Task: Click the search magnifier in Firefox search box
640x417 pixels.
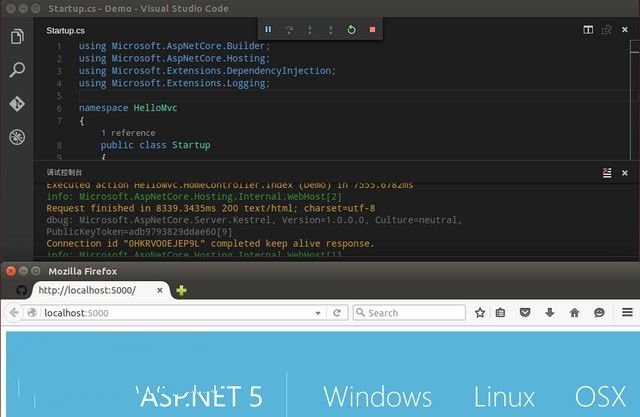Action: [360, 313]
